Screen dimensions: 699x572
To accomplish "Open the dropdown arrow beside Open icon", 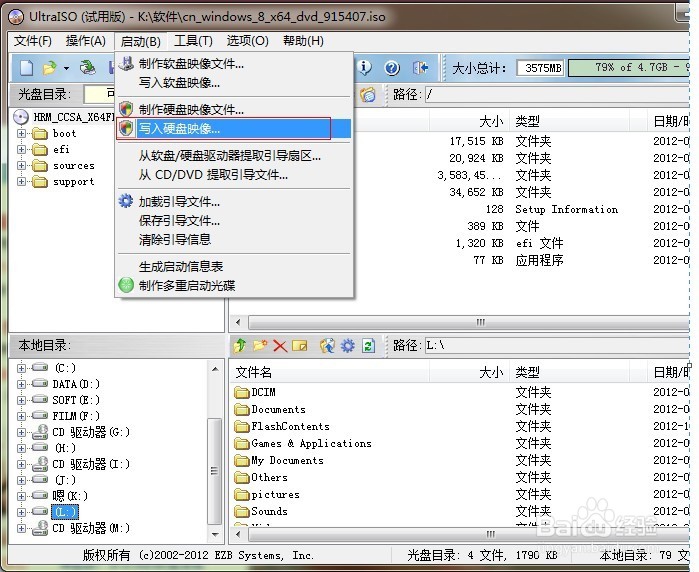I will (66, 68).
